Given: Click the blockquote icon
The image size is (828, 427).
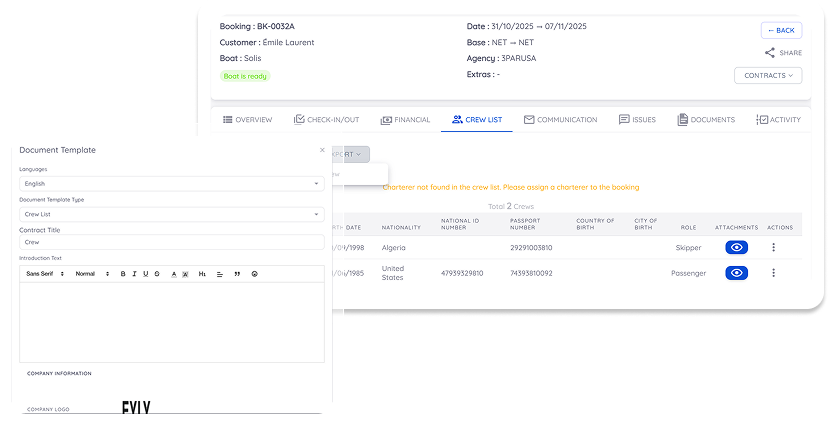Looking at the screenshot, I should (x=237, y=274).
